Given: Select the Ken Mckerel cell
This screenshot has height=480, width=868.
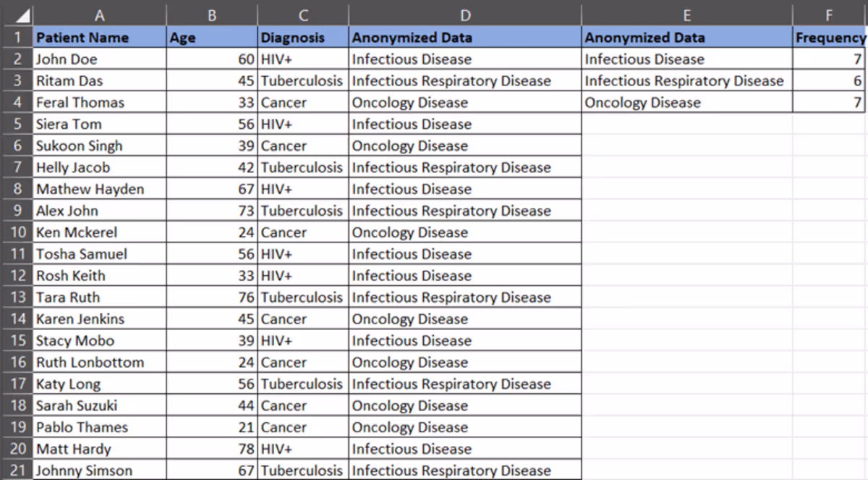Looking at the screenshot, I should coord(100,232).
